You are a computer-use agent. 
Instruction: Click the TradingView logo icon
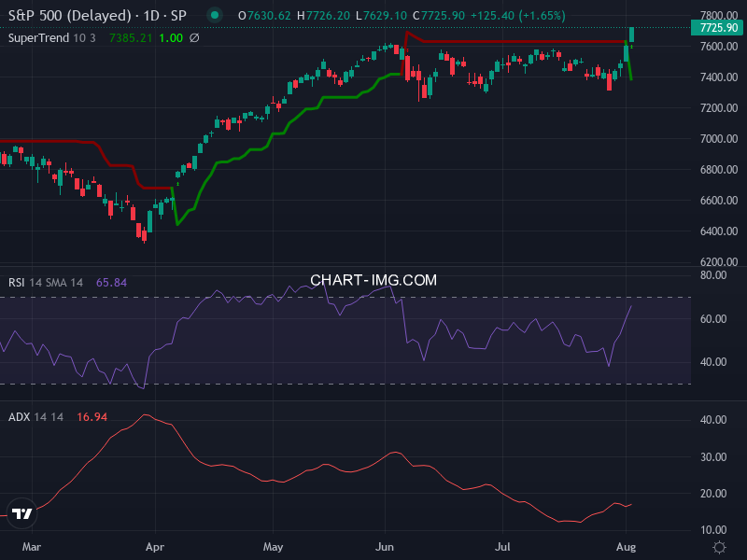coord(21,513)
